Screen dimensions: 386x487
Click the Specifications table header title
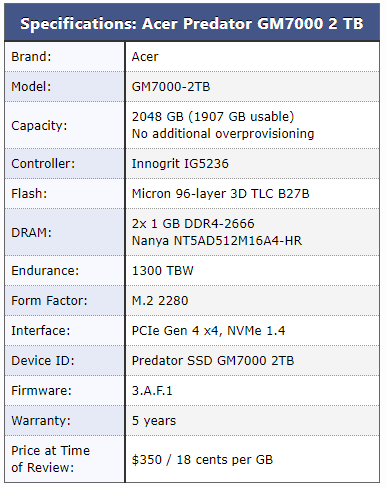(192, 24)
